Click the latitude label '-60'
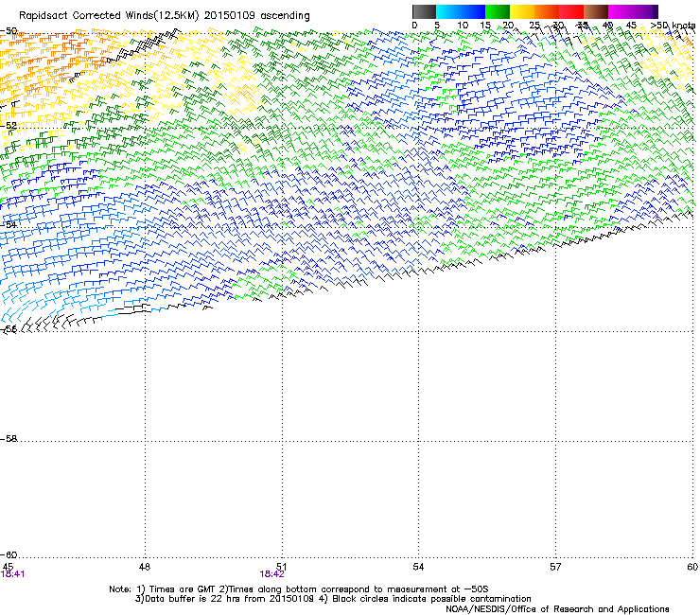 click(x=9, y=554)
